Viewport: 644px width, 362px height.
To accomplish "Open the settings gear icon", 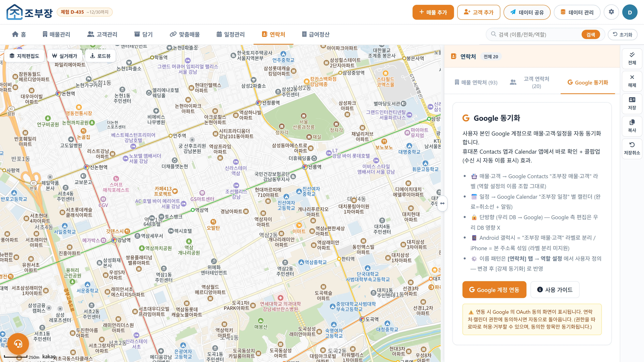I will [x=611, y=12].
